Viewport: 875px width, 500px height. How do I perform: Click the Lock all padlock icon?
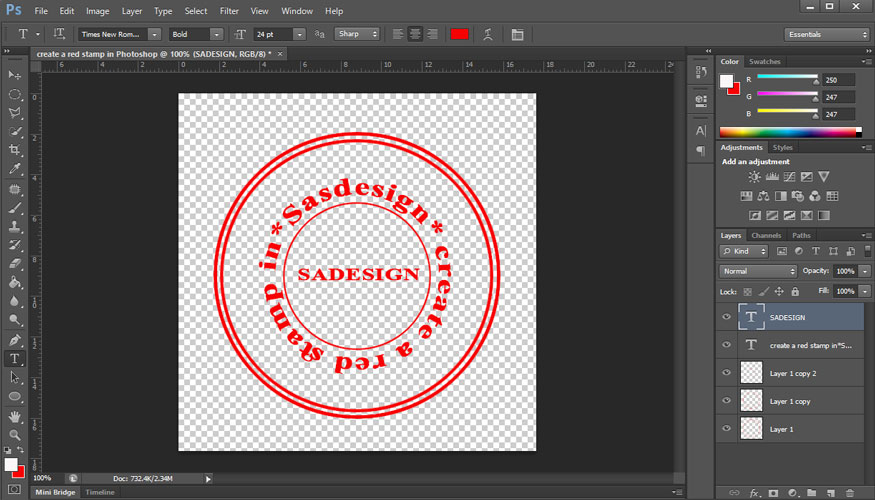[x=795, y=291]
